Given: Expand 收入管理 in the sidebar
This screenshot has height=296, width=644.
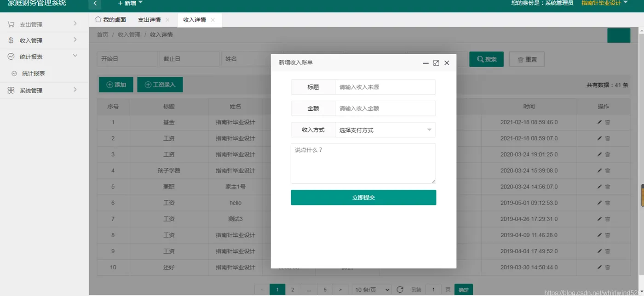Looking at the screenshot, I should point(44,40).
